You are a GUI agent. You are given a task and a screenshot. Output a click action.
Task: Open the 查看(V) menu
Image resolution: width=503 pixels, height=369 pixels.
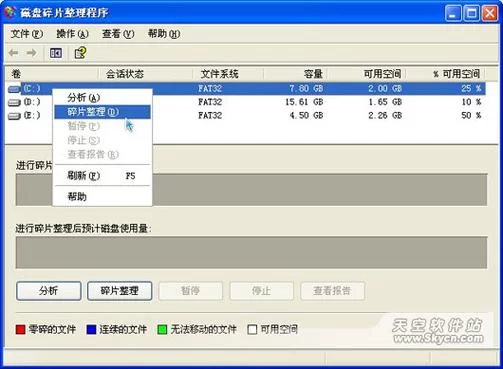pyautogui.click(x=118, y=34)
